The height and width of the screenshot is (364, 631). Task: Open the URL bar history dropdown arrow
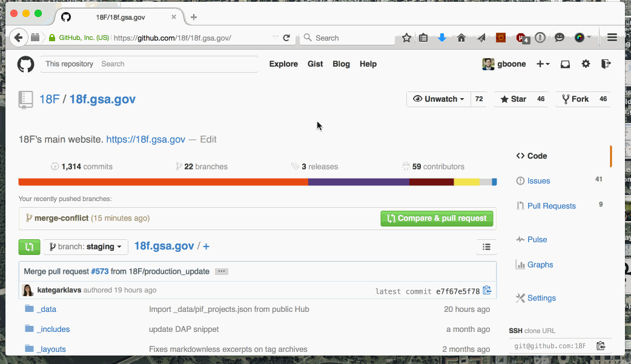(276, 38)
